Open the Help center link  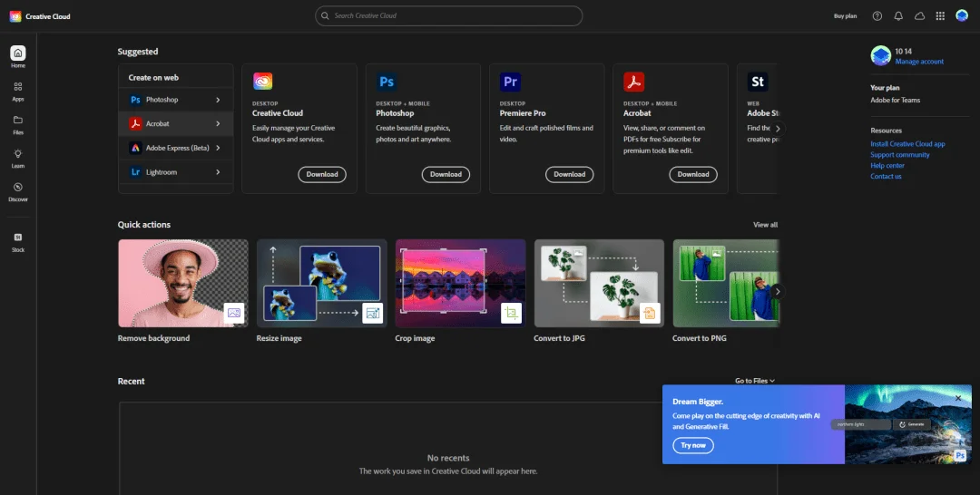click(887, 165)
